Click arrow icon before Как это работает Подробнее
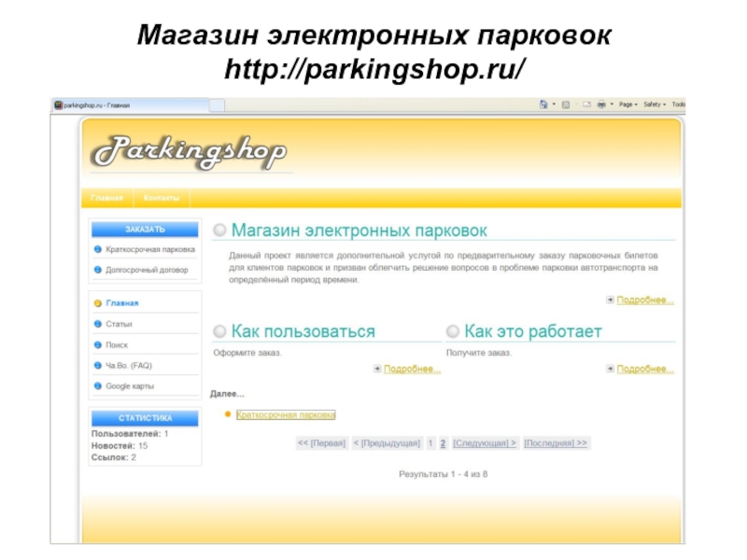The width and height of the screenshot is (747, 560). coord(610,369)
